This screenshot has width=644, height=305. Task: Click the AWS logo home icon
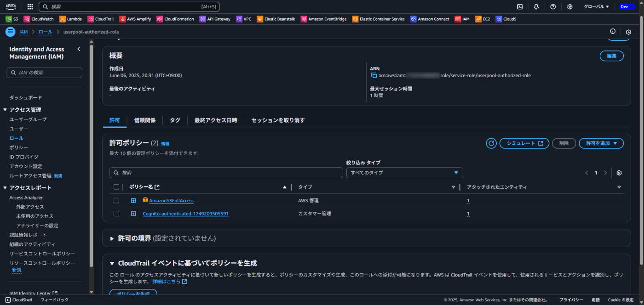[x=11, y=6]
